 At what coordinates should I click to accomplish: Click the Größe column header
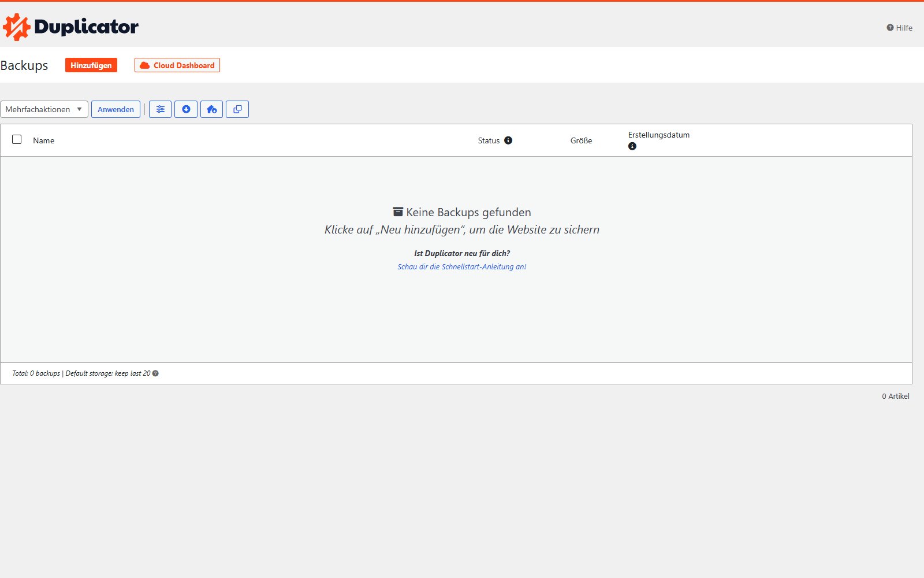point(582,140)
